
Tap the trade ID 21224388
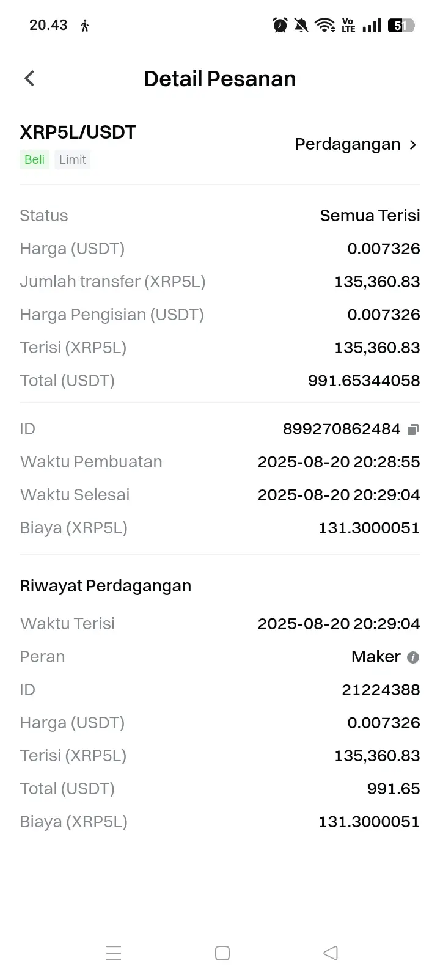point(381,690)
